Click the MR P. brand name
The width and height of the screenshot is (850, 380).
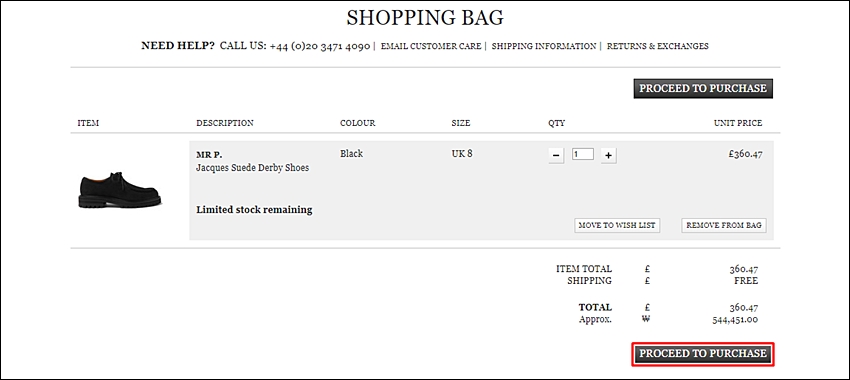click(x=209, y=155)
